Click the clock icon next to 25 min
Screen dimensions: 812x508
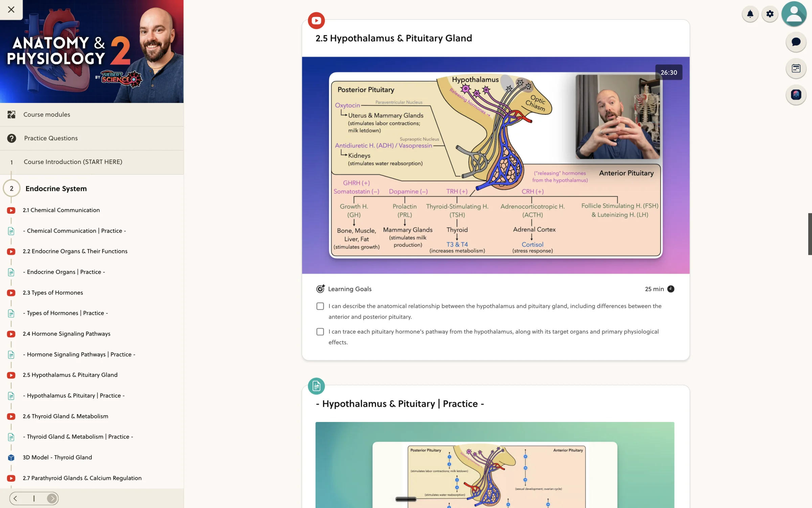coord(671,289)
